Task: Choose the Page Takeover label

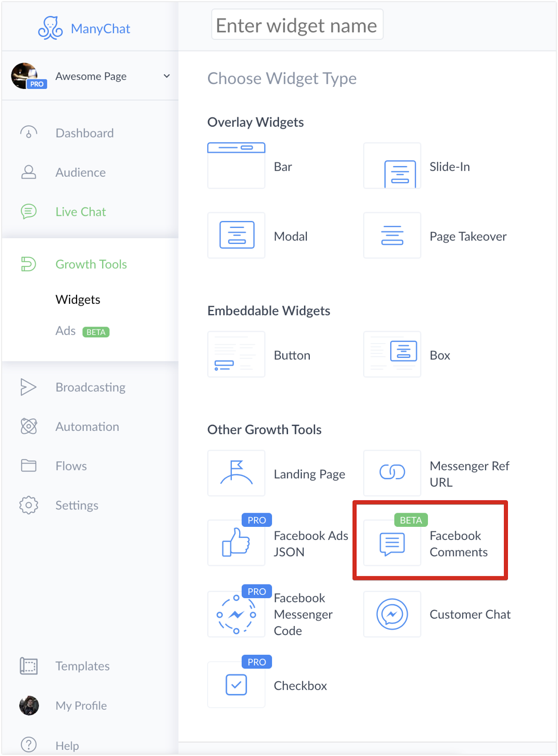Action: (468, 236)
